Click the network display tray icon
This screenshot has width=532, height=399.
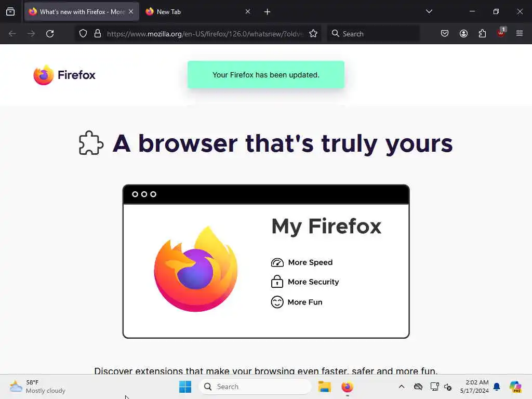point(434,387)
